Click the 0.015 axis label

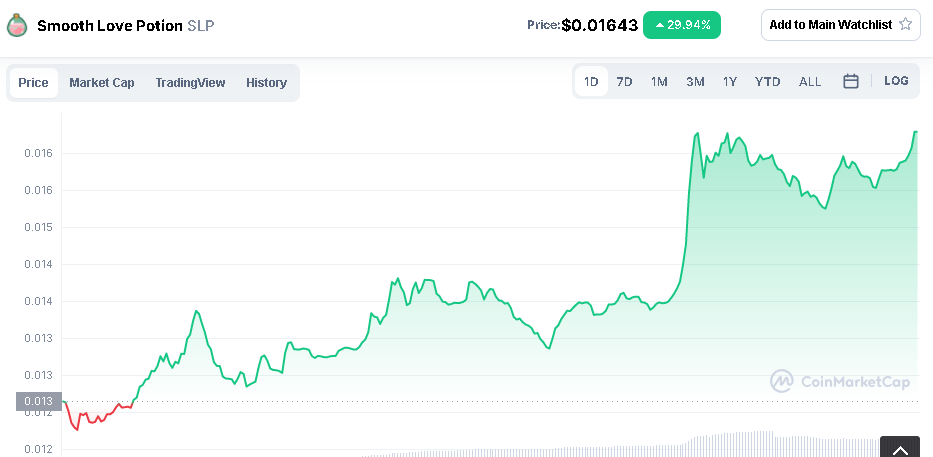point(39,227)
